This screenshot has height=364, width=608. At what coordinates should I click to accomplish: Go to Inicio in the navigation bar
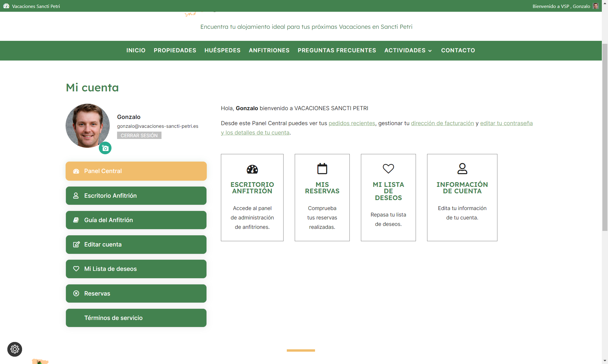pos(136,50)
